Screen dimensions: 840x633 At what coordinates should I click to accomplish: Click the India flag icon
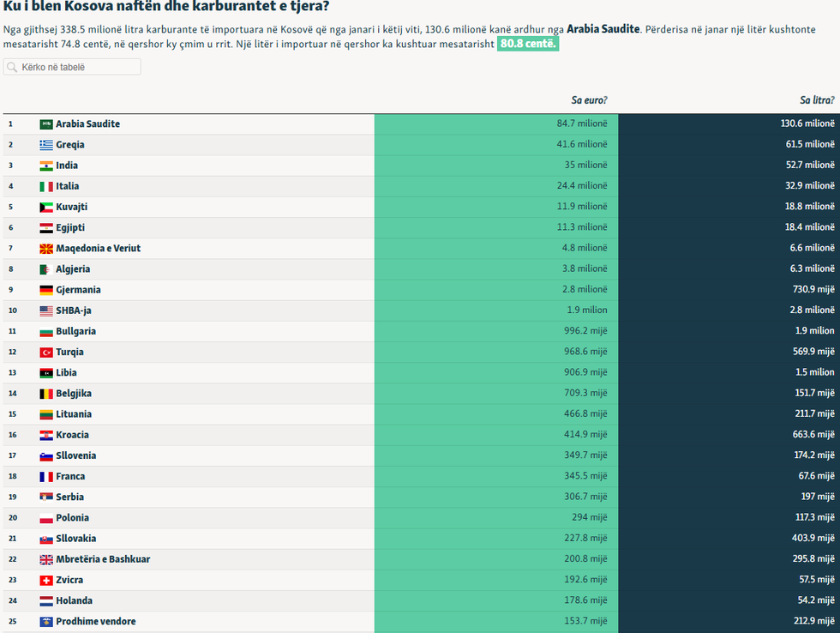pos(46,166)
